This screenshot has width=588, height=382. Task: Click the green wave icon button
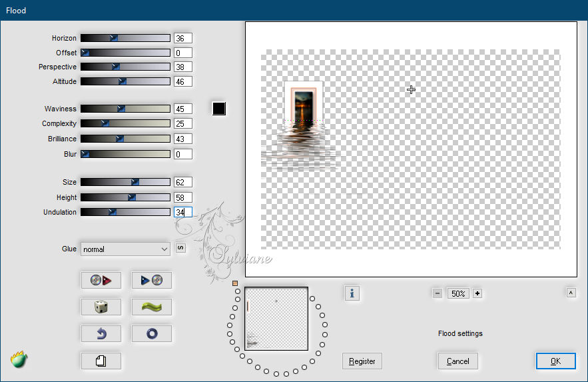(152, 307)
